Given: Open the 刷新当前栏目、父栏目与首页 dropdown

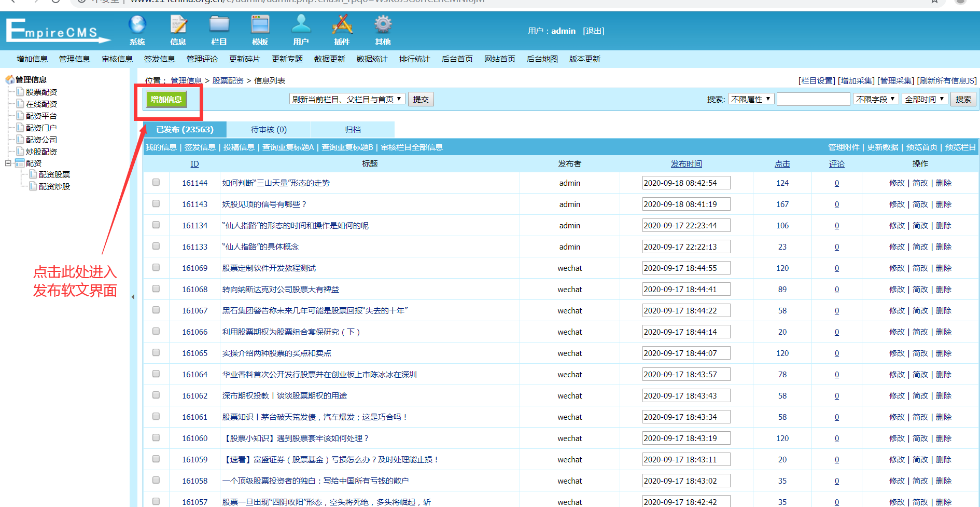Looking at the screenshot, I should (x=347, y=99).
